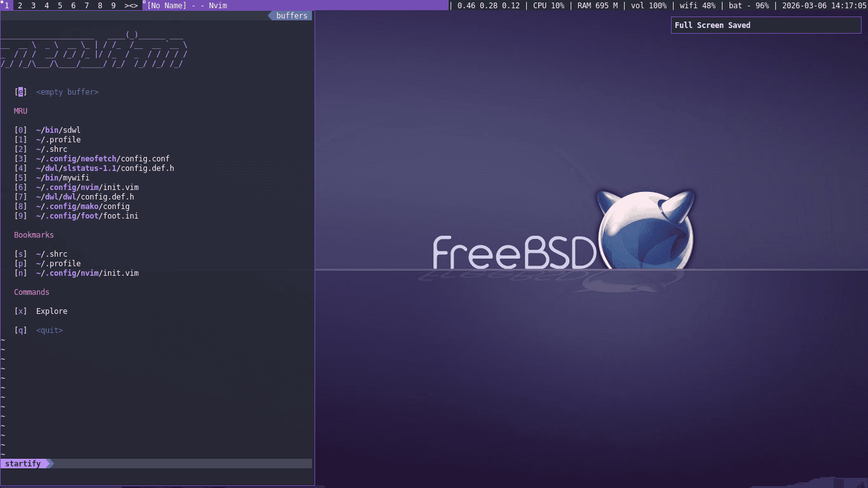This screenshot has height=488, width=868.
Task: Click the startify statusline segment
Action: coord(24,463)
